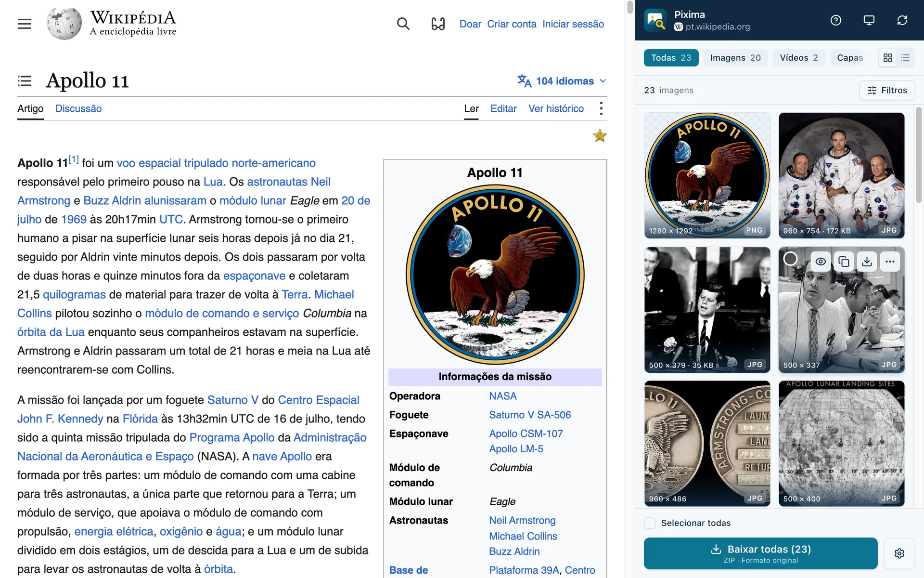Open the three-dot more options menu beside Ver histórico
This screenshot has height=578, width=924.
(601, 108)
